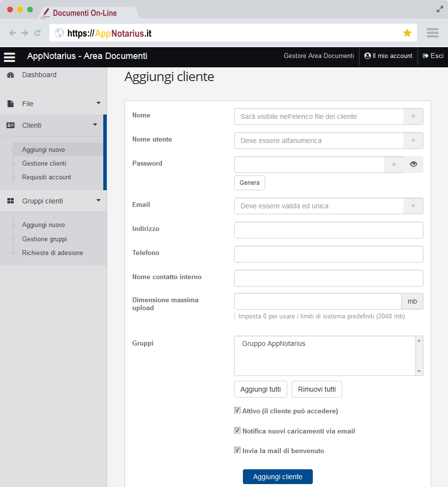Click the hamburger menu icon in app header
Image resolution: width=448 pixels, height=487 pixels.
10,57
